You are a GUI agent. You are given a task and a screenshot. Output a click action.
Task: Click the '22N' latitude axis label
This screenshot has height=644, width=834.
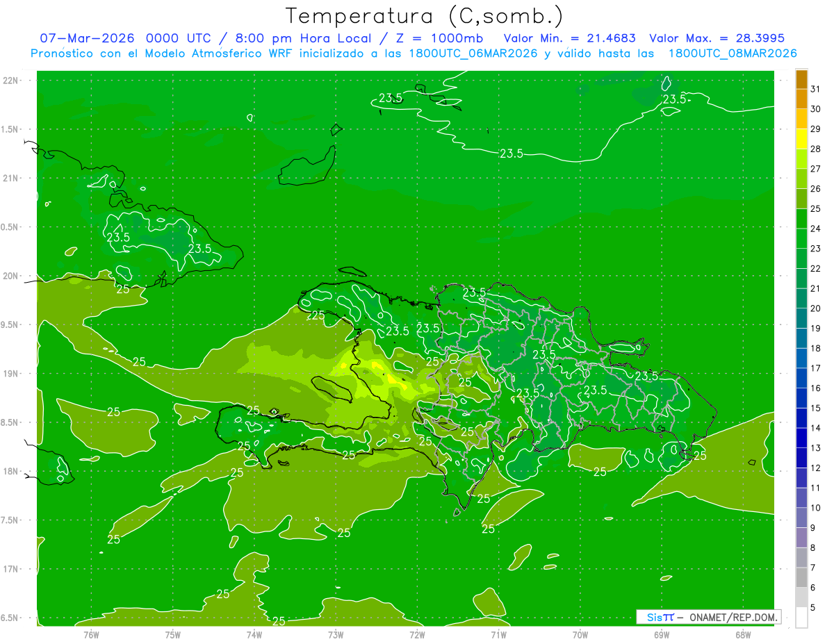(11, 81)
